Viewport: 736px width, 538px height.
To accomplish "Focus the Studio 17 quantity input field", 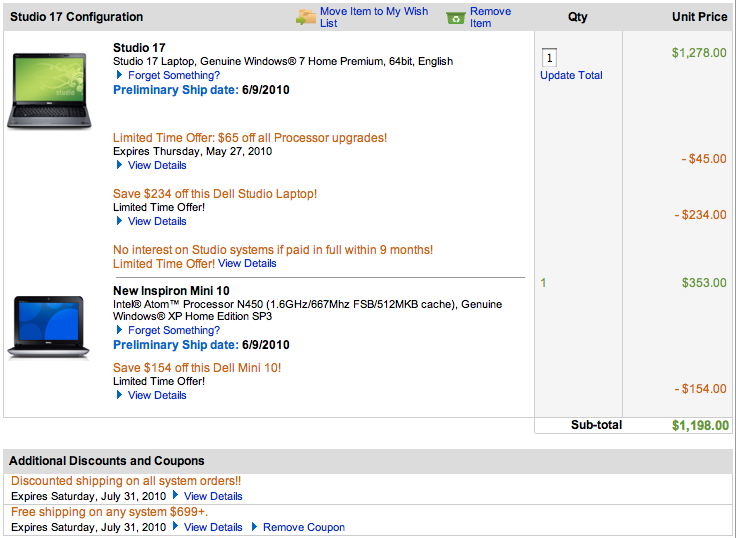I will [x=549, y=58].
